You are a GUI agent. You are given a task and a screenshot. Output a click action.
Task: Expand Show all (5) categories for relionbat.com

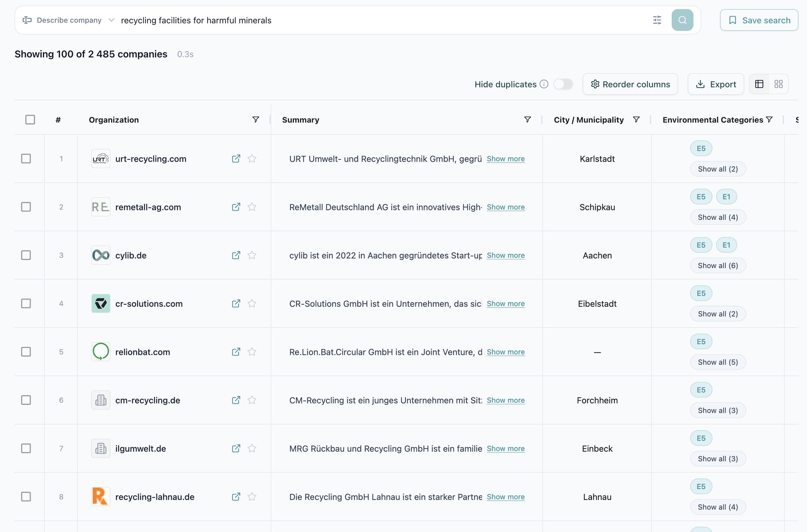coord(718,362)
